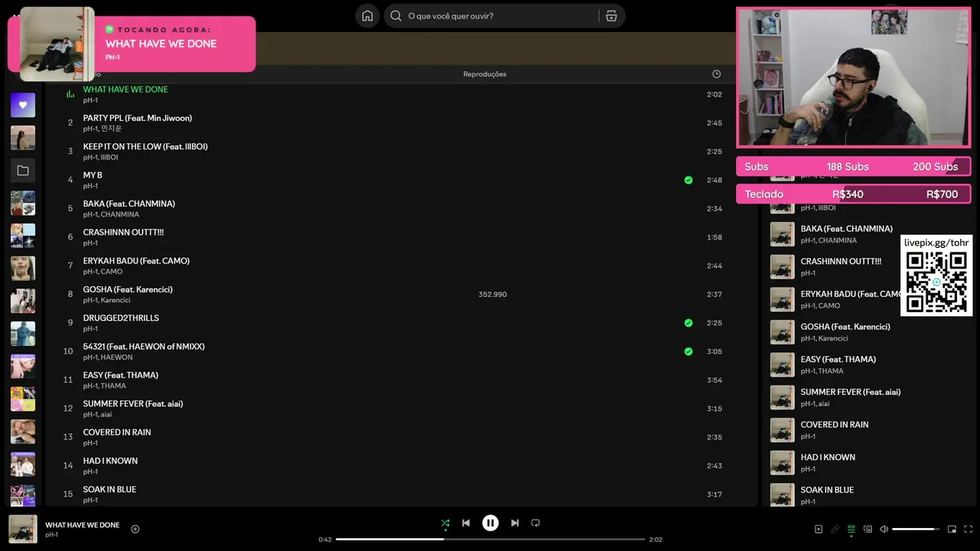Enter full screen via corner-brackets icon
Viewport: 980px width, 551px height.
pos(968,529)
